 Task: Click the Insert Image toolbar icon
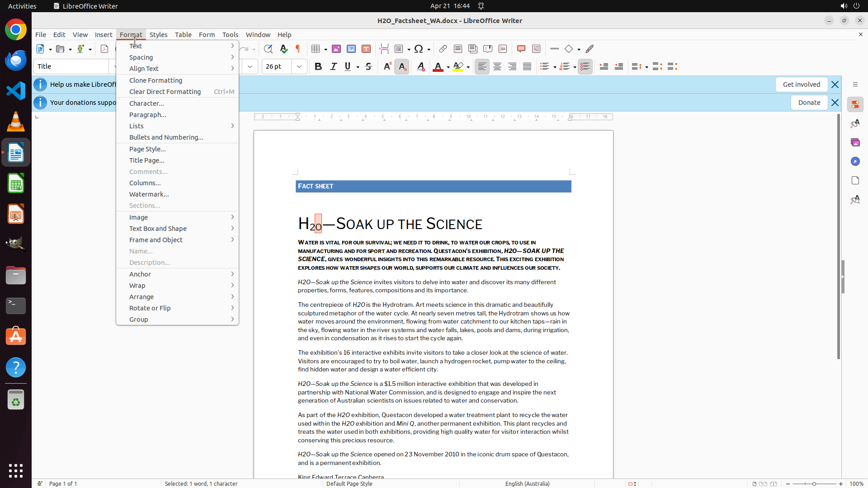click(336, 49)
